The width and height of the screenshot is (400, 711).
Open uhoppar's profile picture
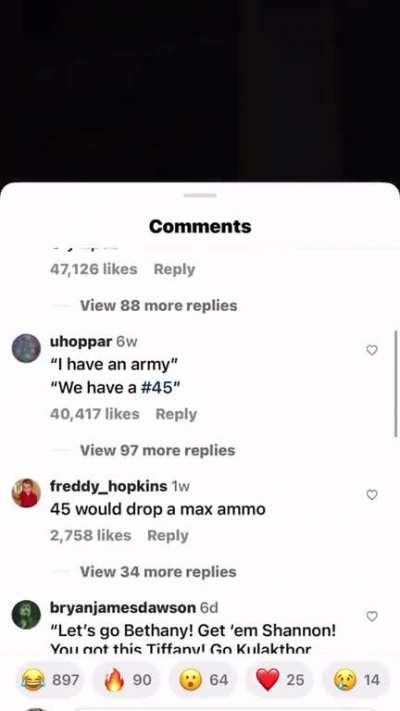26,348
